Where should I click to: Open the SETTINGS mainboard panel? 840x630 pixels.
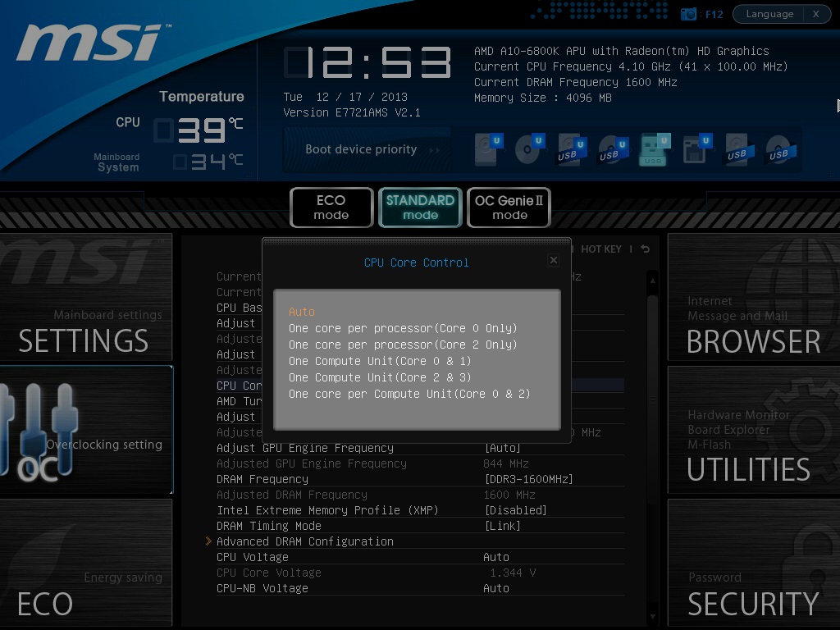pyautogui.click(x=85, y=298)
